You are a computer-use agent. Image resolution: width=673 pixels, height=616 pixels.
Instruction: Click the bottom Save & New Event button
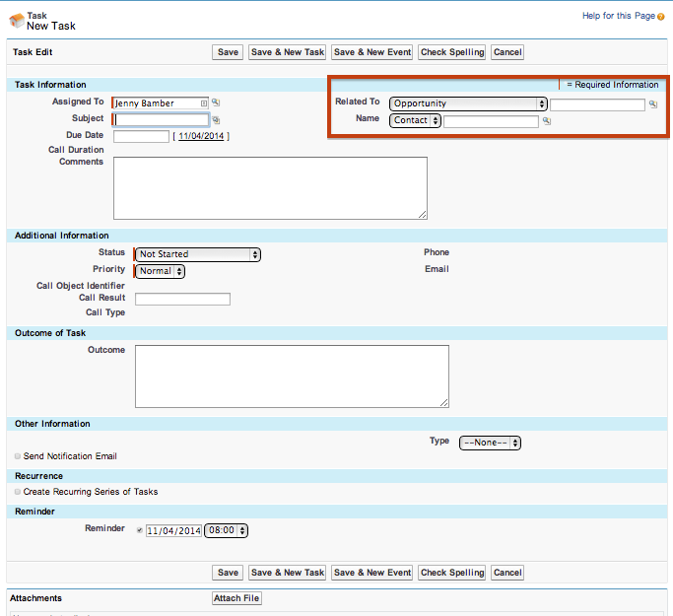372,573
